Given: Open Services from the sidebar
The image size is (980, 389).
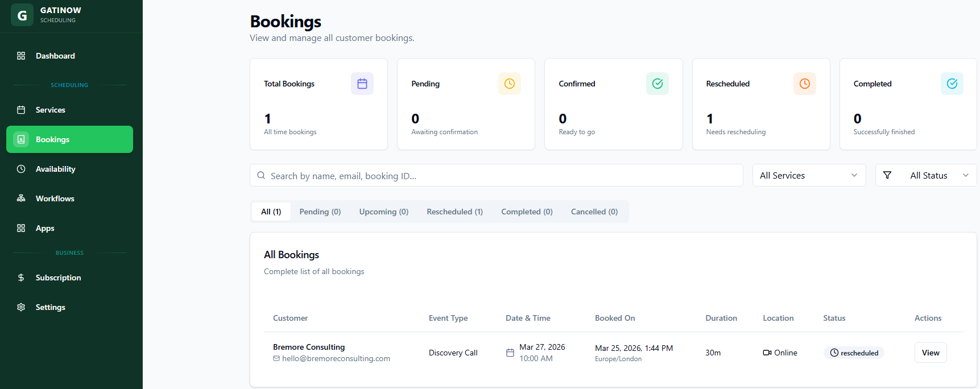Looking at the screenshot, I should (x=69, y=110).
